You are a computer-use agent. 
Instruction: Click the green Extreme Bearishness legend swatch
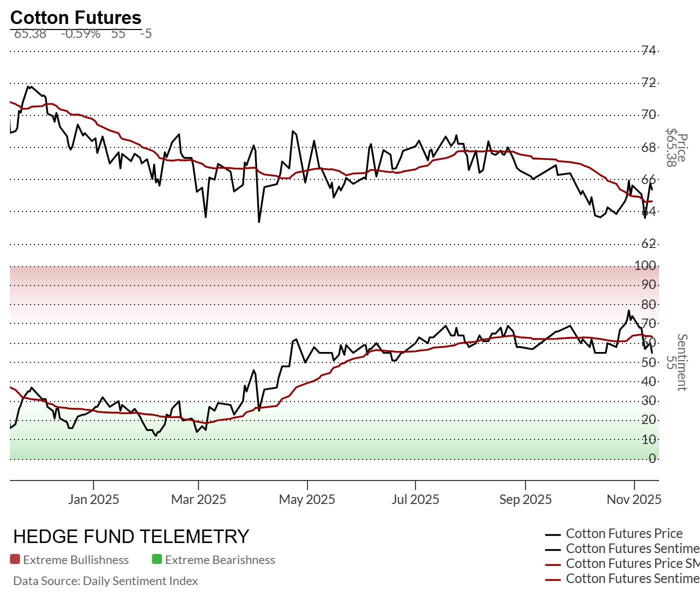click(157, 559)
